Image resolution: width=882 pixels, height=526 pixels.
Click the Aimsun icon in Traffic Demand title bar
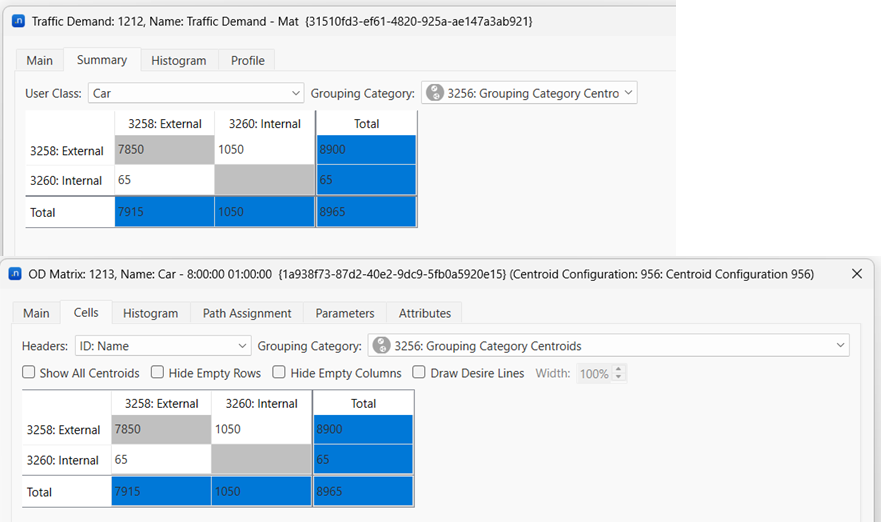[17, 21]
